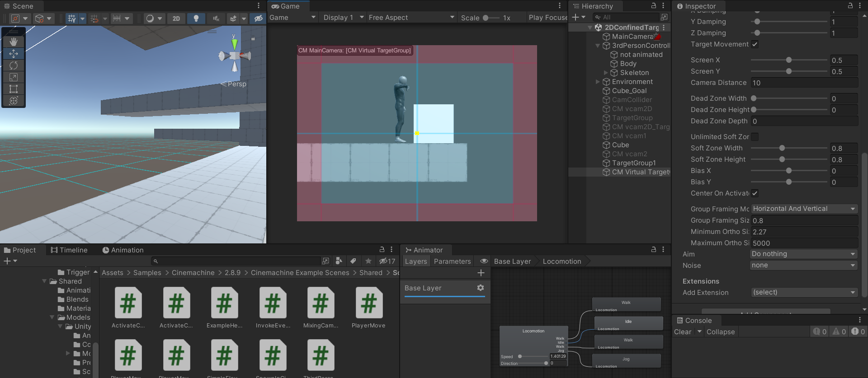Viewport: 868px width, 378px height.
Task: Expand the Skeleton object in Hierarchy
Action: 606,73
